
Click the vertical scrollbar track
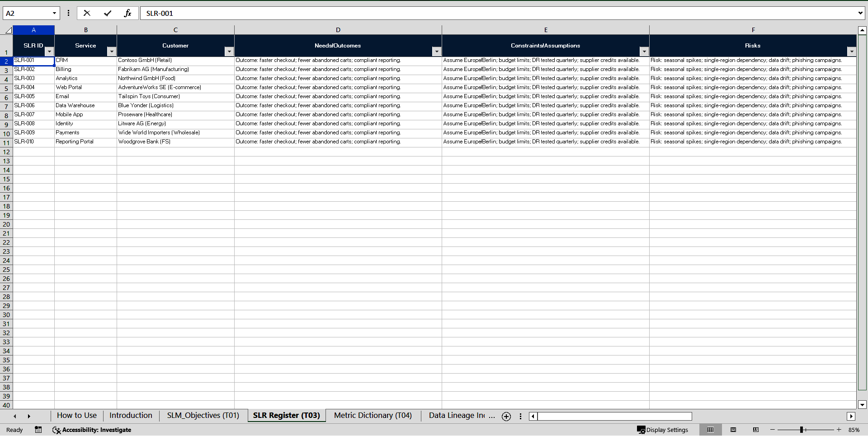(x=862, y=213)
